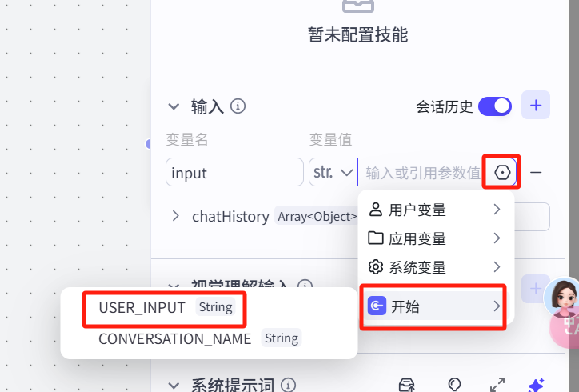Viewport: 579px width, 392px height.
Task: Remove the input variable row with minus
Action: coord(536,172)
